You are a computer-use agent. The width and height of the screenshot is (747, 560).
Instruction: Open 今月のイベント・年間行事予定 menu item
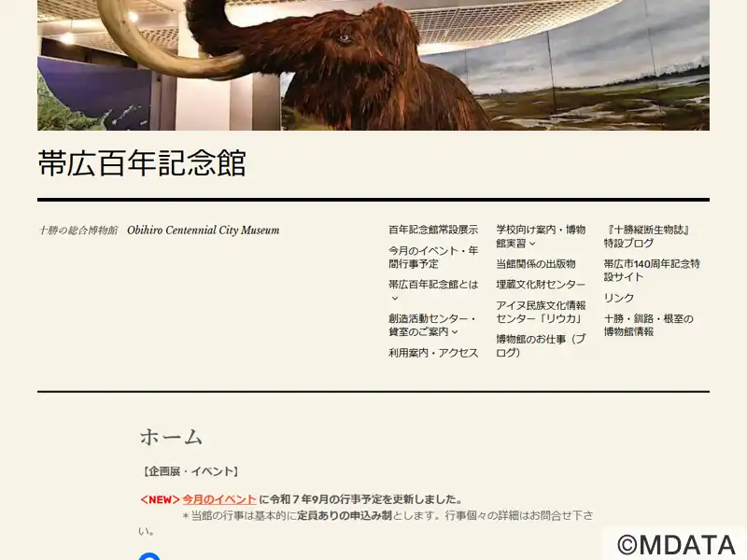[x=433, y=258]
